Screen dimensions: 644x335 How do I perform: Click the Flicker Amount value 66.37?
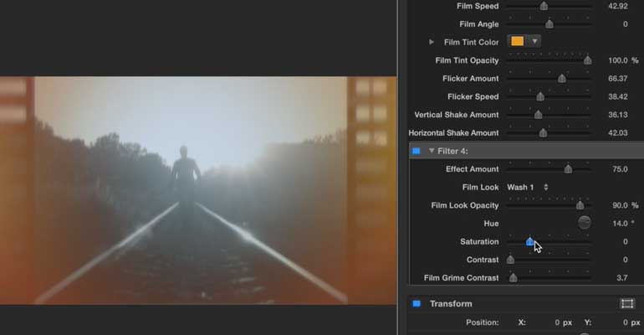click(x=618, y=79)
